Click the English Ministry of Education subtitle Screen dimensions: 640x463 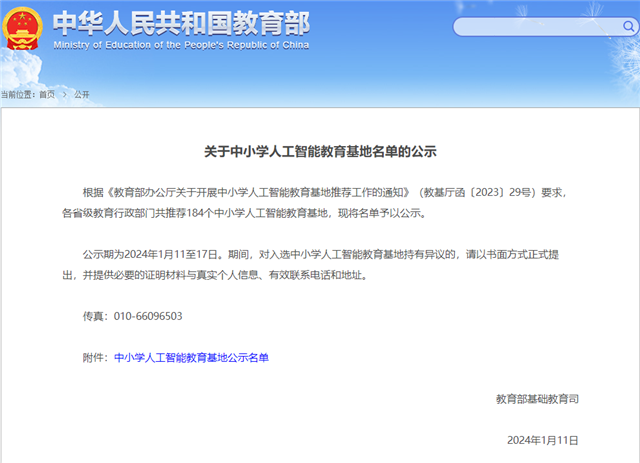pyautogui.click(x=180, y=45)
